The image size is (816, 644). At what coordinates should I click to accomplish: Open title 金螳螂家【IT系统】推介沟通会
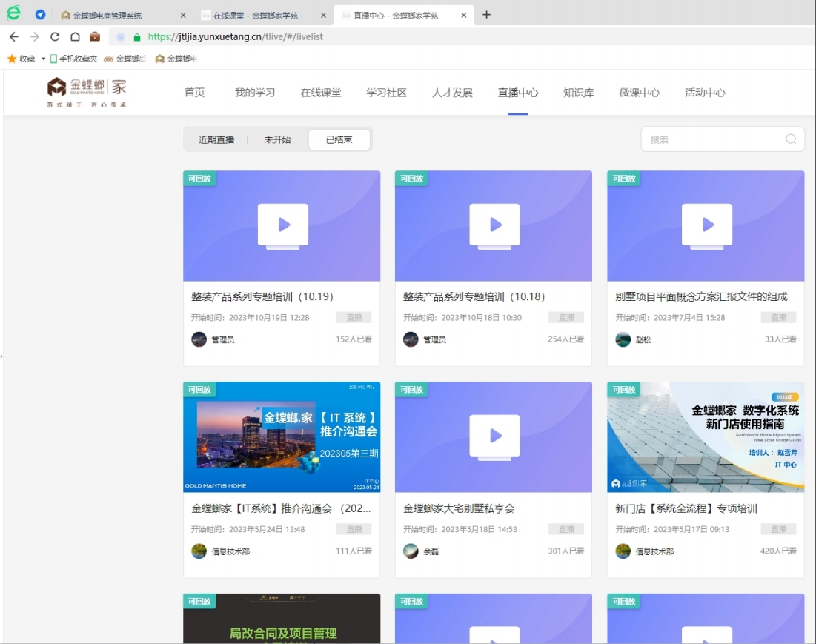coord(281,508)
